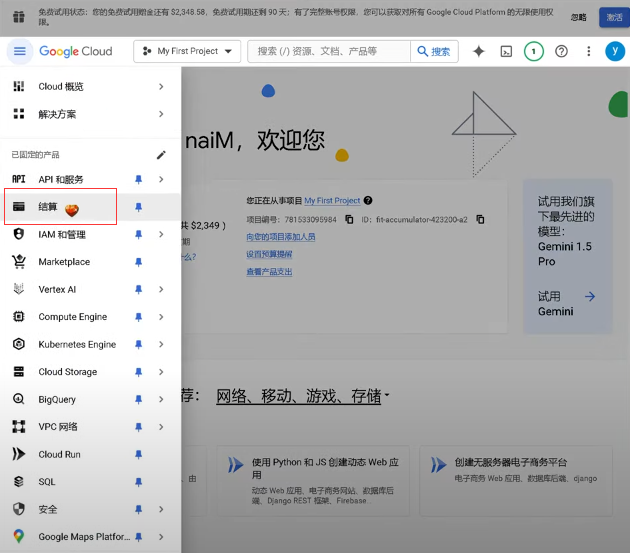Image resolution: width=630 pixels, height=553 pixels.
Task: Focus the resource search input field
Action: point(329,51)
